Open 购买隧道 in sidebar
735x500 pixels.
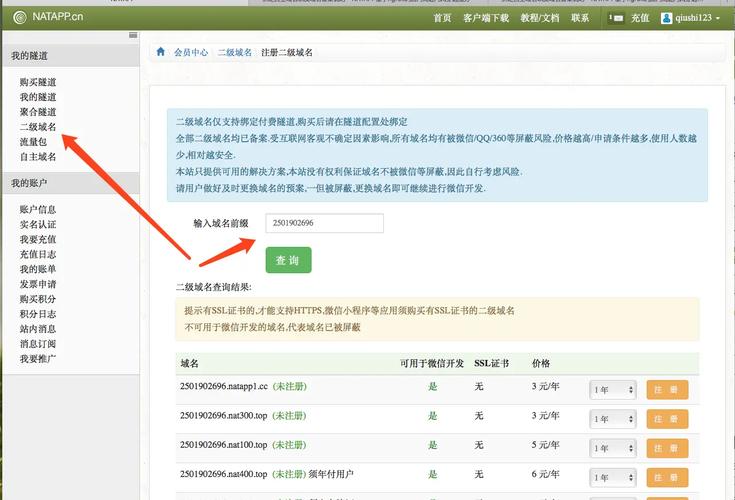[38, 82]
